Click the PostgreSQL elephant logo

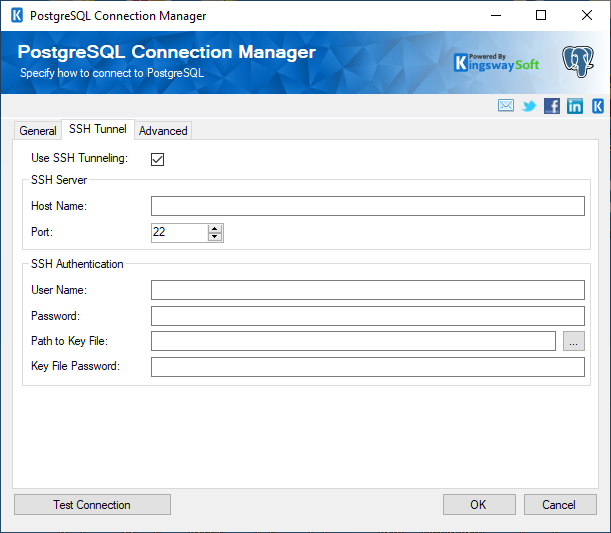tap(578, 62)
